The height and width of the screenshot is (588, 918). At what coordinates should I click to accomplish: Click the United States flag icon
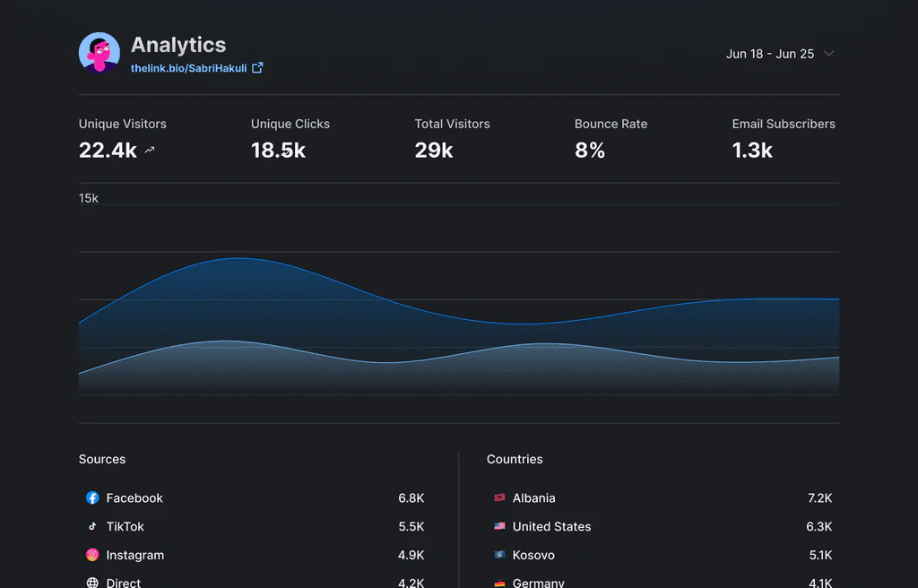499,526
